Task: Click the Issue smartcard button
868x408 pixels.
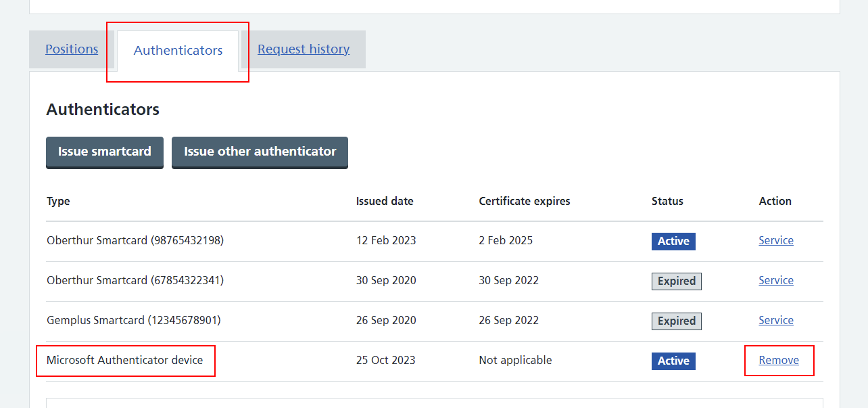Action: tap(105, 152)
